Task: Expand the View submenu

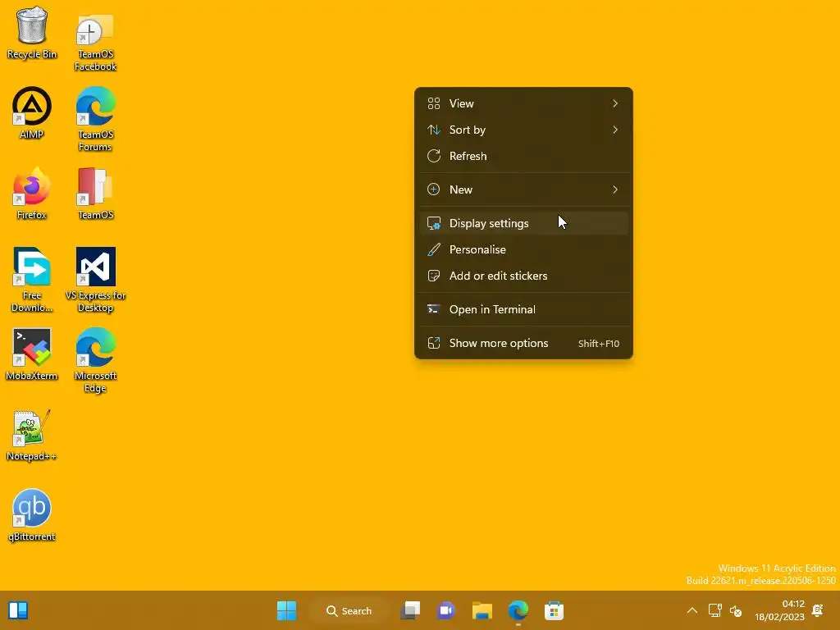Action: tap(523, 103)
